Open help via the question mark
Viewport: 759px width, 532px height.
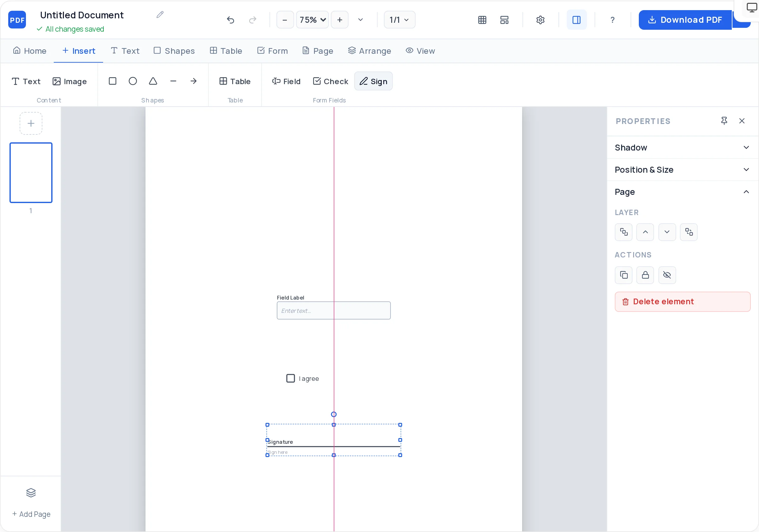[612, 20]
